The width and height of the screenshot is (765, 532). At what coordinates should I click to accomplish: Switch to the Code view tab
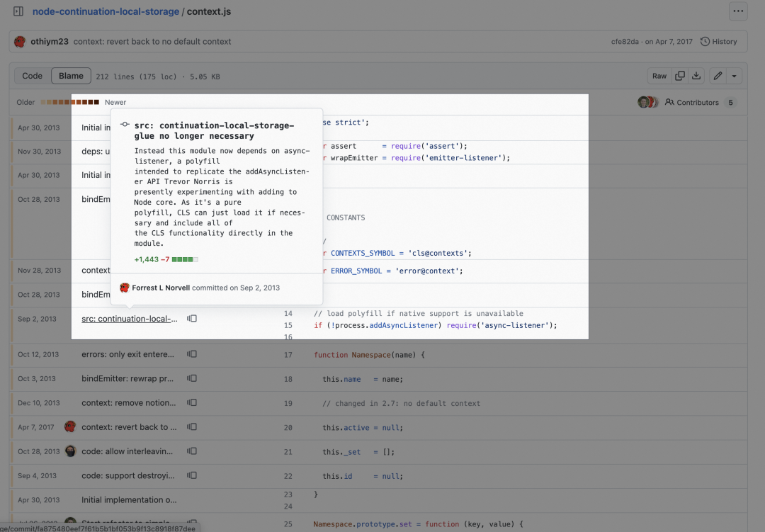click(32, 76)
